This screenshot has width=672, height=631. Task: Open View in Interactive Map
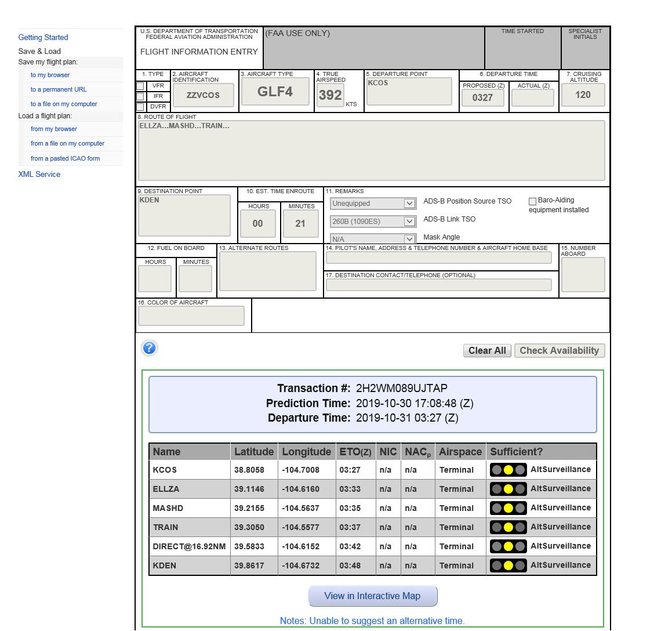372,596
